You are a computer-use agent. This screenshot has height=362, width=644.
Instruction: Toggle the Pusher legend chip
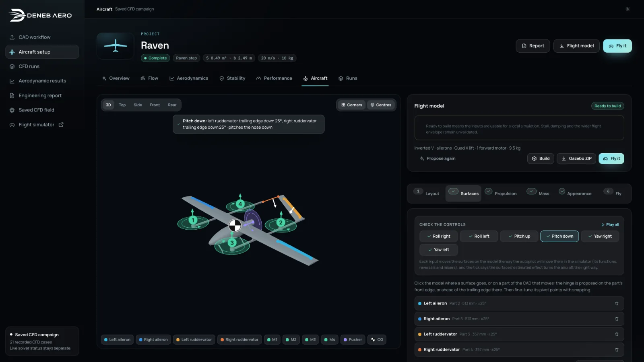pyautogui.click(x=353, y=340)
